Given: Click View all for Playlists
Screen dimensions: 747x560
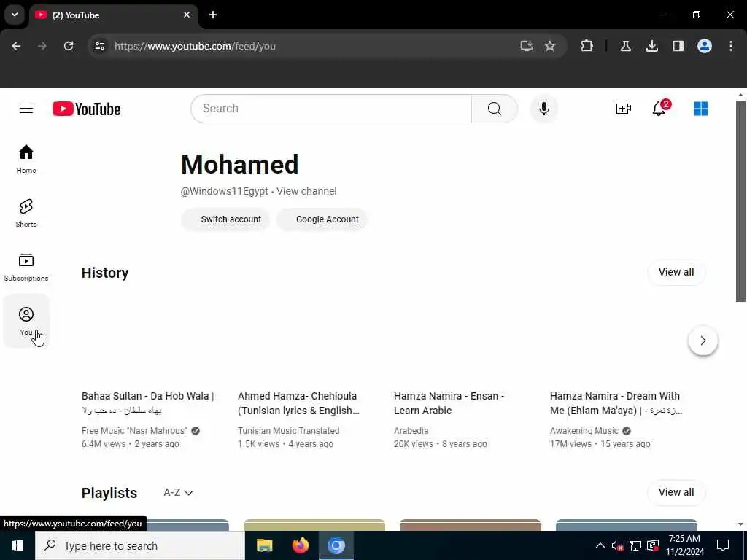Looking at the screenshot, I should [676, 492].
